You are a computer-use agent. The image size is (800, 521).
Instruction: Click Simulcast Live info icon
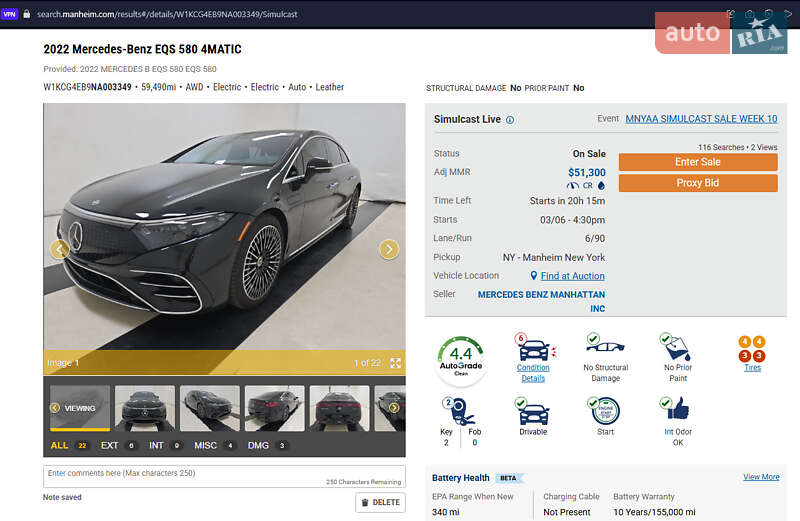click(510, 120)
